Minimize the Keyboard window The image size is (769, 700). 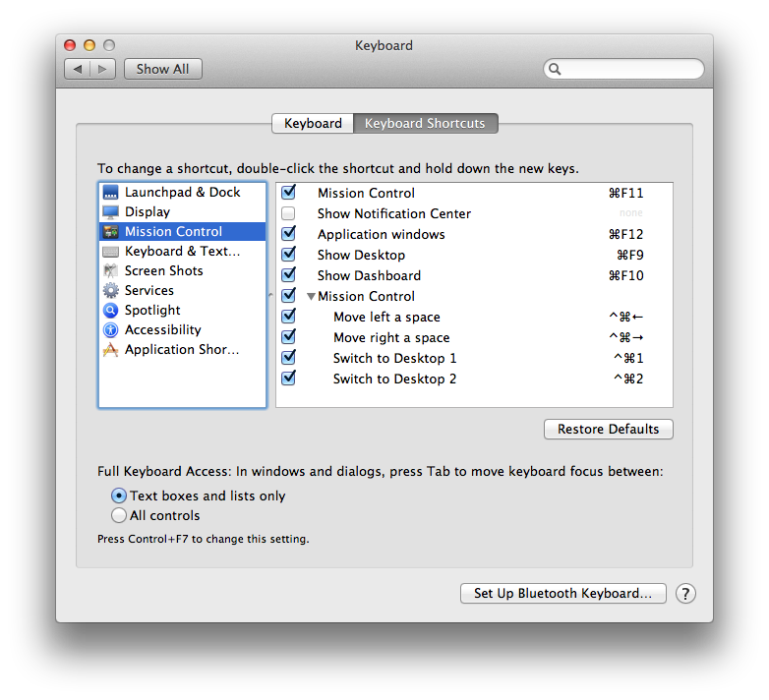point(89,45)
